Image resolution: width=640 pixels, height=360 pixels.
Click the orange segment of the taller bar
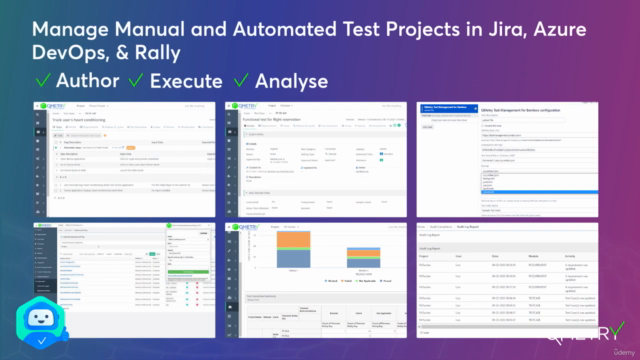(x=293, y=239)
